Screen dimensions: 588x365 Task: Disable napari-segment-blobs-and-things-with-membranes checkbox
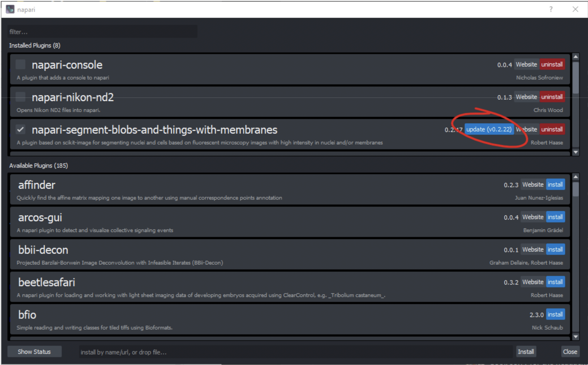click(x=20, y=130)
